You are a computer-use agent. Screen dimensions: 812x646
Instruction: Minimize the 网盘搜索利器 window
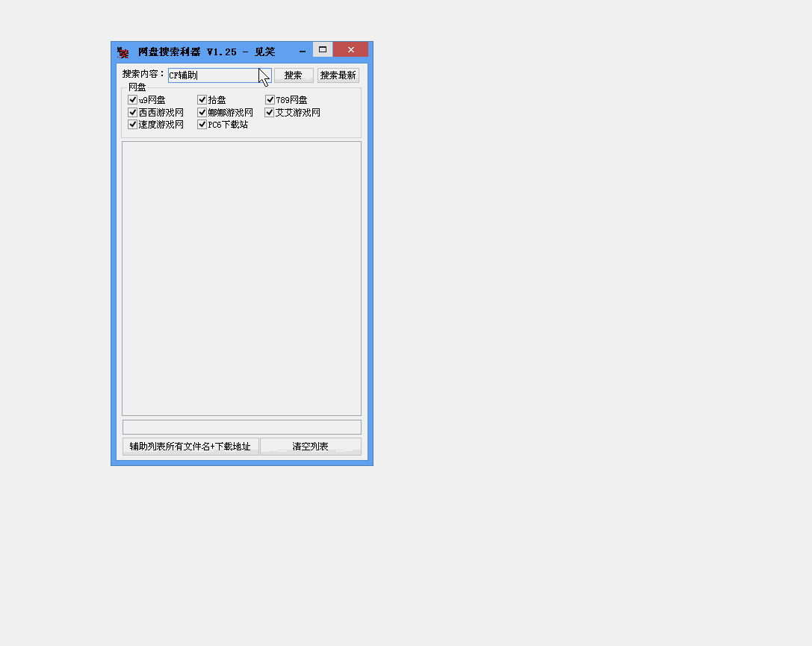pyautogui.click(x=303, y=51)
